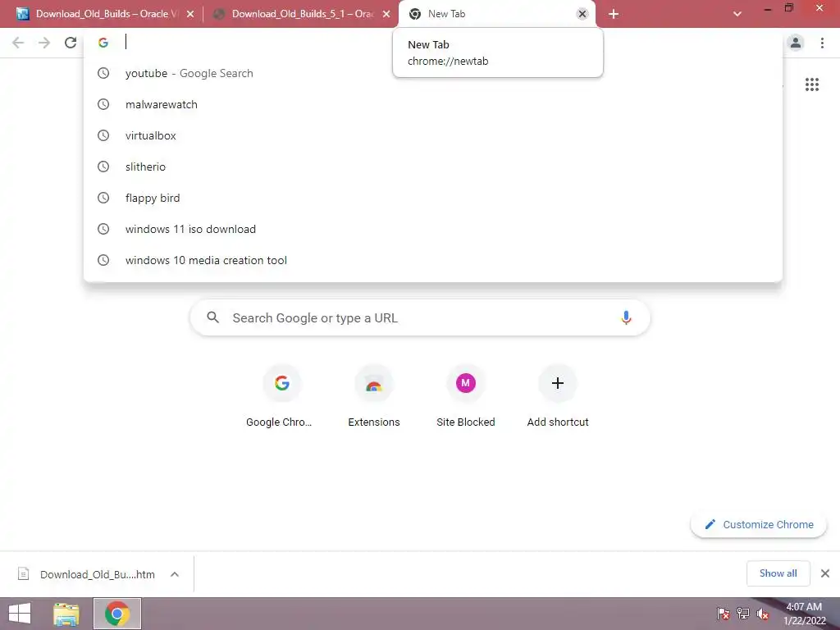Click Show all downloads button
840x630 pixels.
click(x=778, y=573)
